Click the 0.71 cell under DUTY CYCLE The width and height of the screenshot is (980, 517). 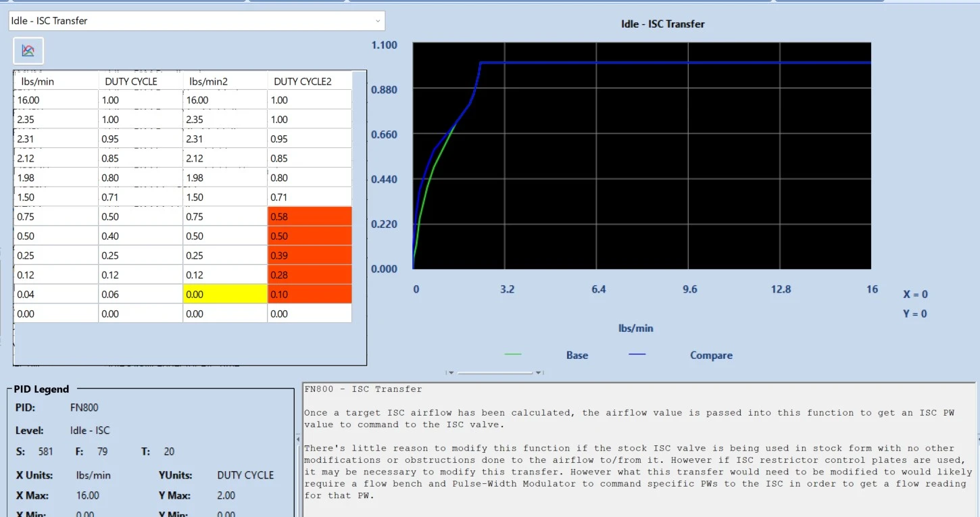tap(141, 197)
